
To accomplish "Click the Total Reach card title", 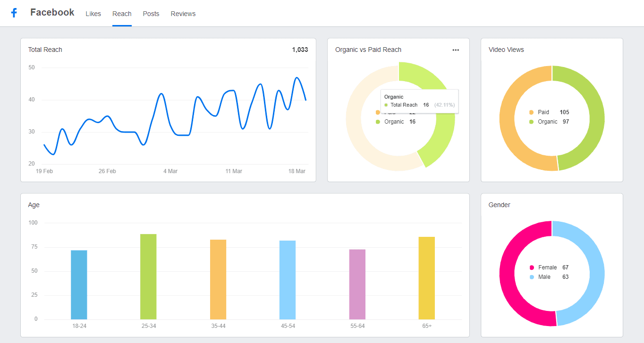I will pyautogui.click(x=45, y=50).
